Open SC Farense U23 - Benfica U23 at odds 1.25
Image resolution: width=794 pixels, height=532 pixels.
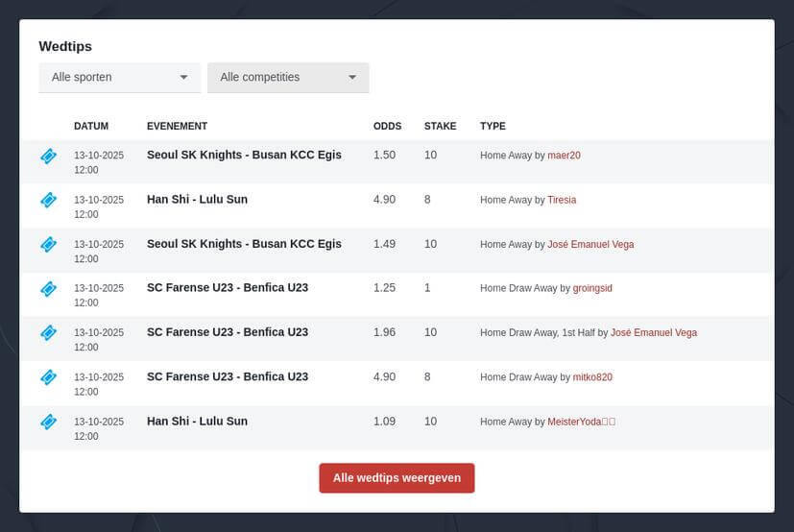tap(228, 287)
